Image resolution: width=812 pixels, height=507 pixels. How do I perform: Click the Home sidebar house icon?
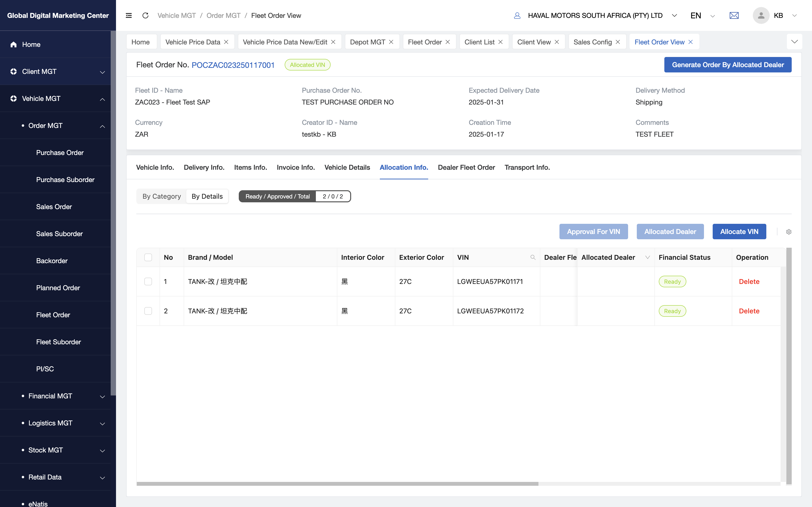14,44
